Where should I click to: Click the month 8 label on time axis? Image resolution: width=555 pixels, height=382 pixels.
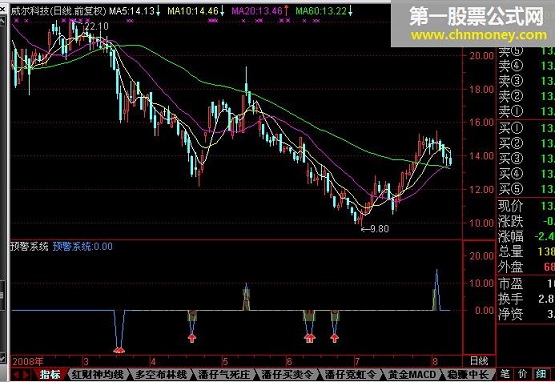click(x=435, y=361)
